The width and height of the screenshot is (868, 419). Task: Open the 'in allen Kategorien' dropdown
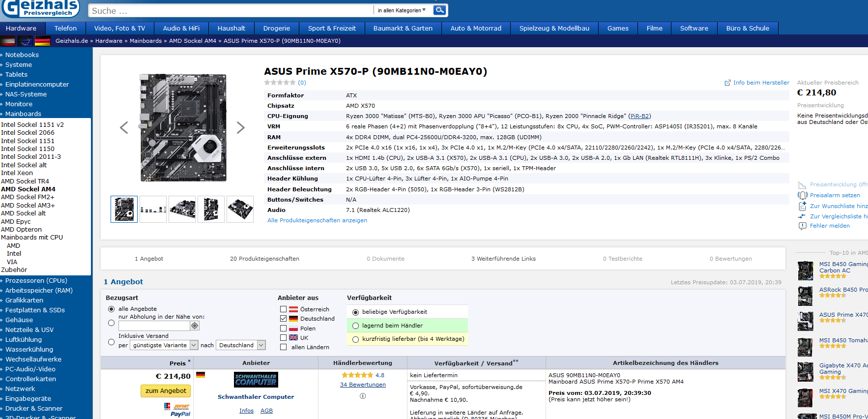click(403, 10)
